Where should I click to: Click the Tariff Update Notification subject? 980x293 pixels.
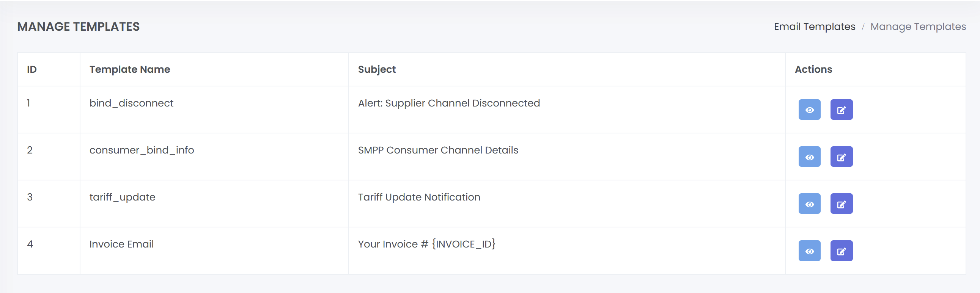click(x=419, y=197)
